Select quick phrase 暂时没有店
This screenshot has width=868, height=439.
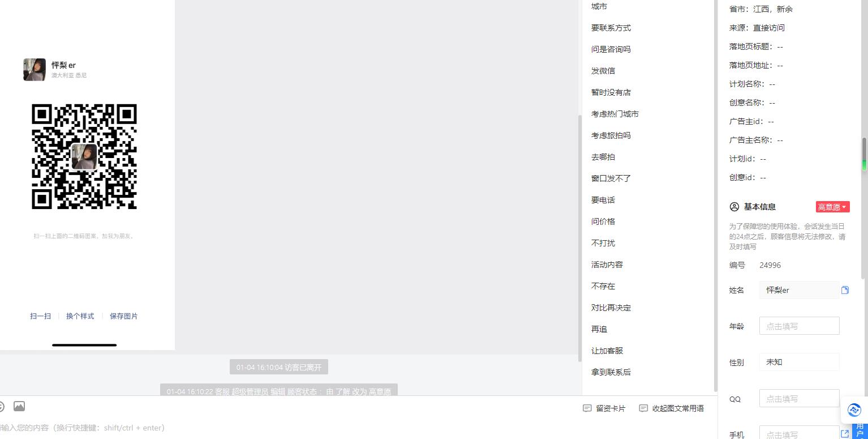tap(611, 92)
